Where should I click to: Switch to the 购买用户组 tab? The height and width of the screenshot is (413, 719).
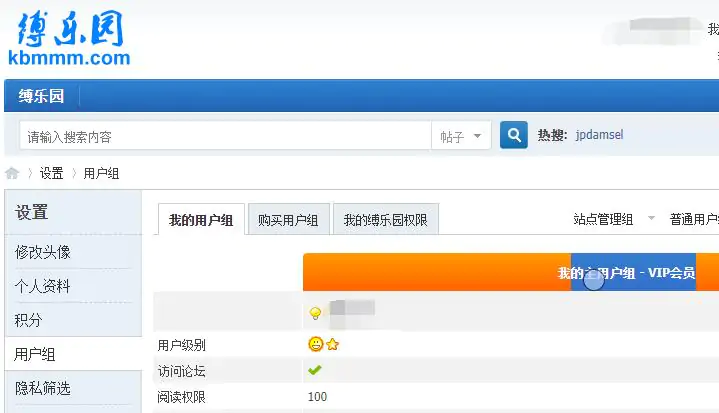(288, 220)
